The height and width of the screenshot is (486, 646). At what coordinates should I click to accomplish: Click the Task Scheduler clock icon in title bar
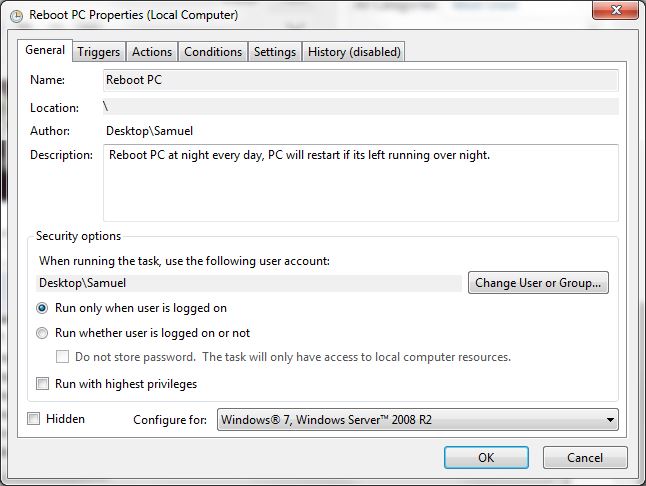pos(16,16)
